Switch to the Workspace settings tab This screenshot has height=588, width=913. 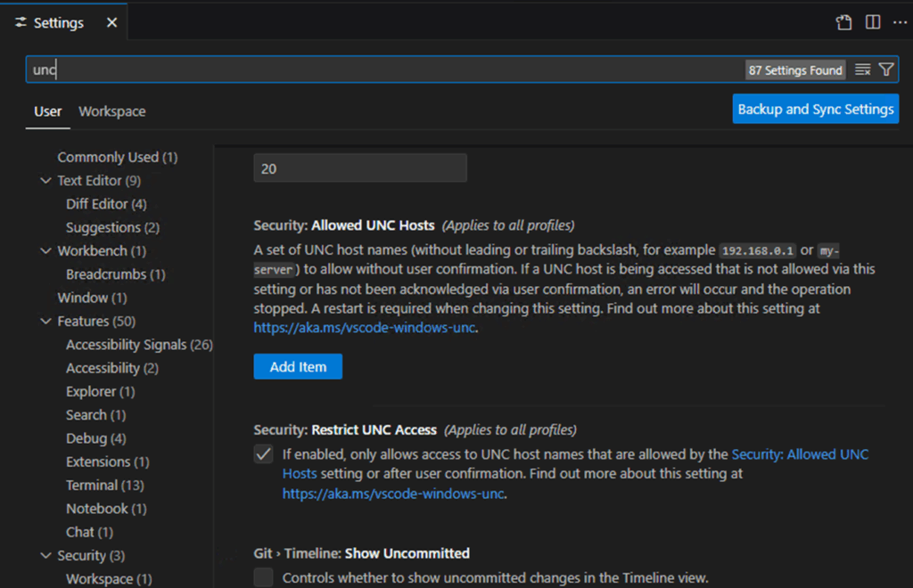[x=111, y=111]
